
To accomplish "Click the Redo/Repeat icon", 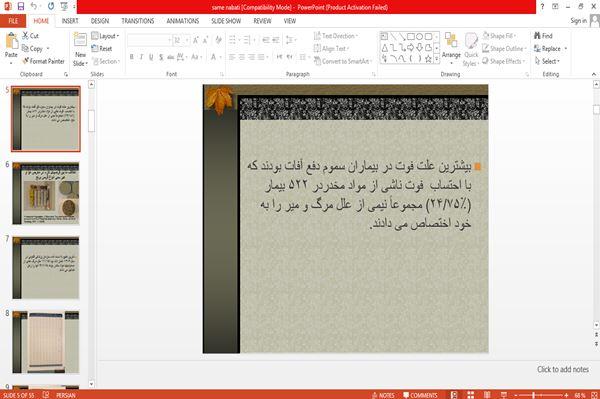I will (51, 6).
